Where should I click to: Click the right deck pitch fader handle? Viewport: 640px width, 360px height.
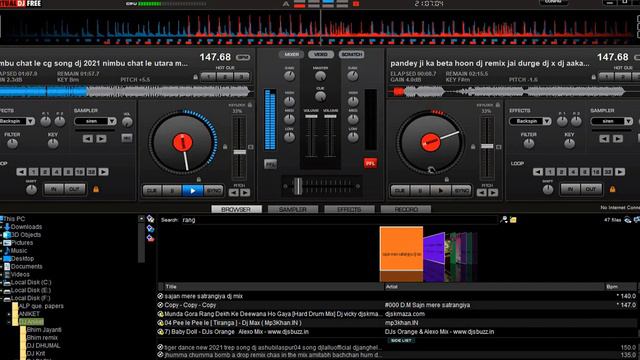(x=487, y=146)
